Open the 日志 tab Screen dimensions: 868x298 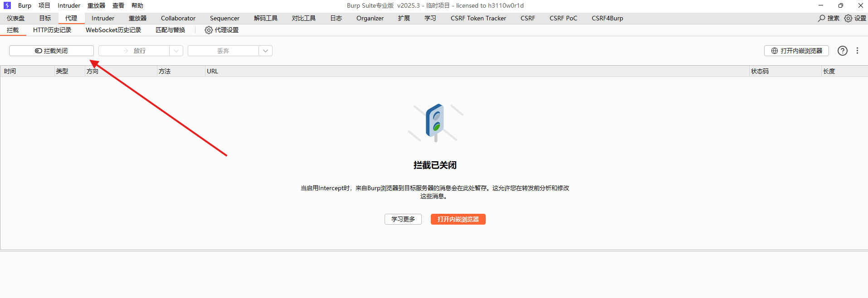(336, 18)
